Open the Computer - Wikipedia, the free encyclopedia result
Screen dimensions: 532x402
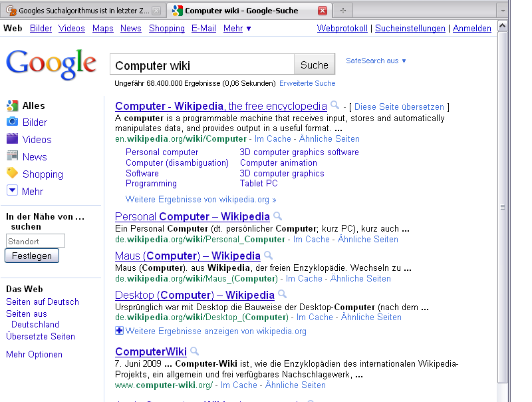point(221,106)
